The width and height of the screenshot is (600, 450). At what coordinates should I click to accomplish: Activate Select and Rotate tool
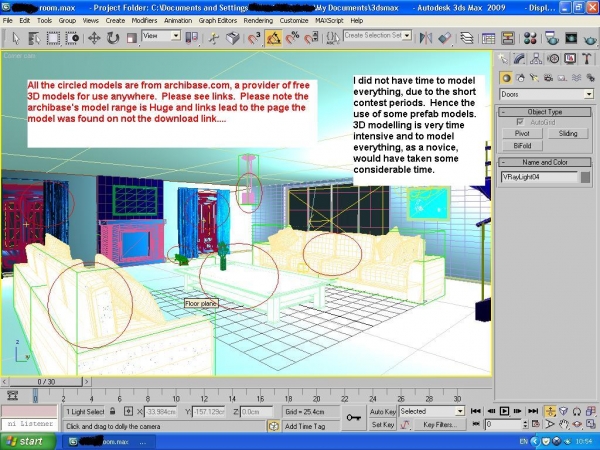[x=113, y=38]
